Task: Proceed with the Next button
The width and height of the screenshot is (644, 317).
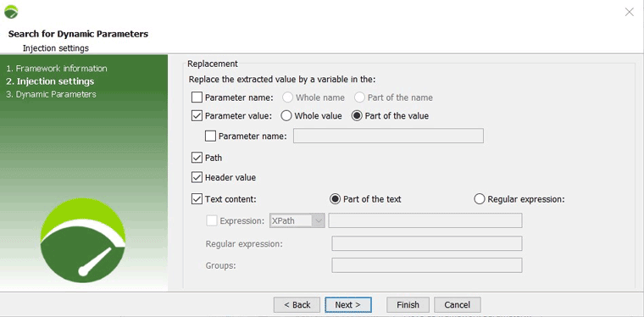Action: point(348,304)
